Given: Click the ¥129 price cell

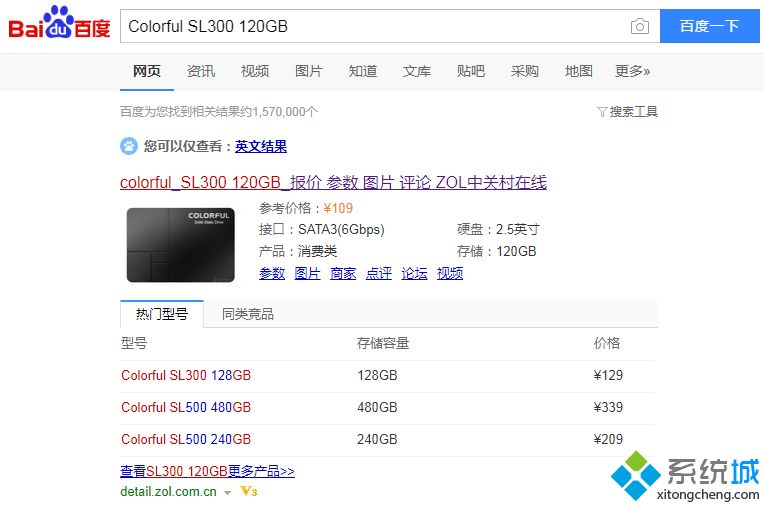Looking at the screenshot, I should [x=608, y=375].
